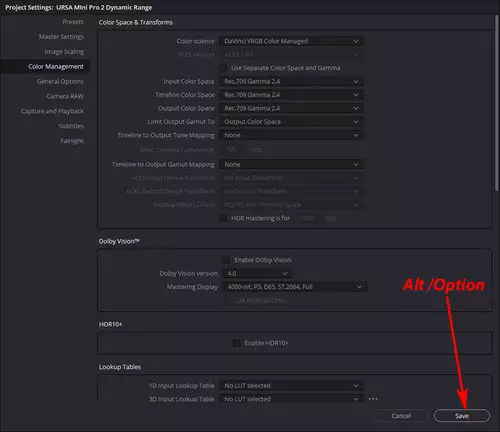500x432 pixels.
Task: Expand the Mastering Display dropdown
Action: pyautogui.click(x=295, y=287)
